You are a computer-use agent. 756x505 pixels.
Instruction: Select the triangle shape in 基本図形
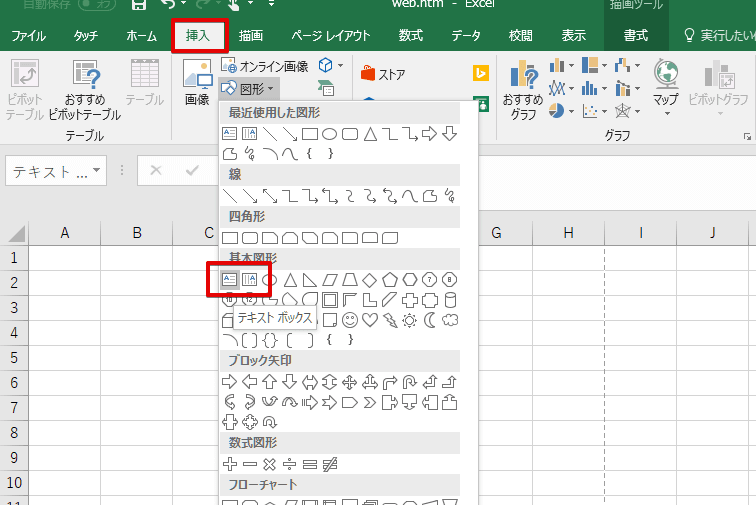click(290, 279)
